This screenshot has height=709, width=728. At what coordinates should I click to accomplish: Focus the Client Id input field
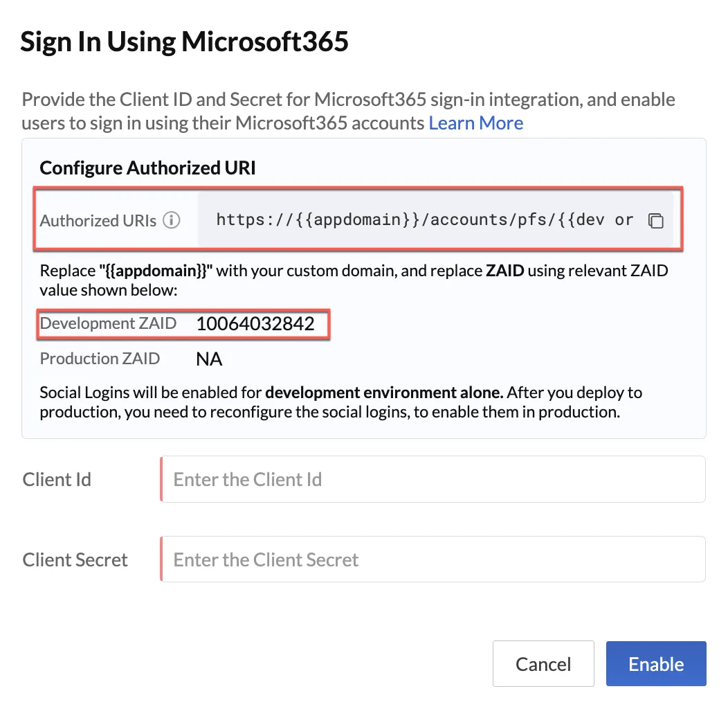(x=433, y=479)
